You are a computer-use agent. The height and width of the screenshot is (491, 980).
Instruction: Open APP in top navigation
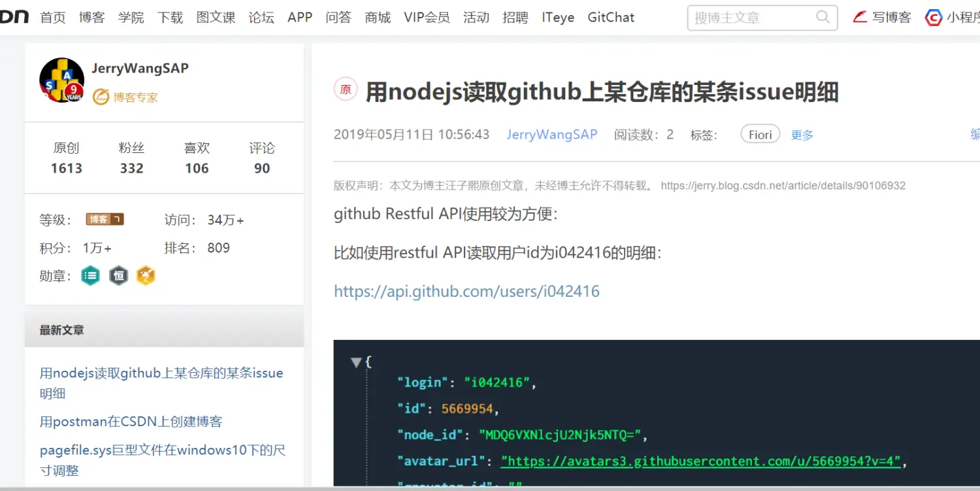[300, 18]
